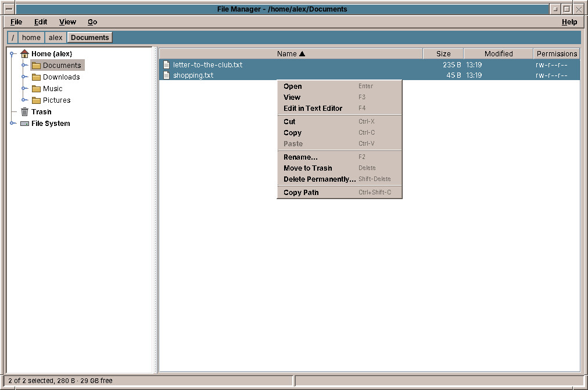Open the View menu
The image size is (588, 390).
pos(67,21)
